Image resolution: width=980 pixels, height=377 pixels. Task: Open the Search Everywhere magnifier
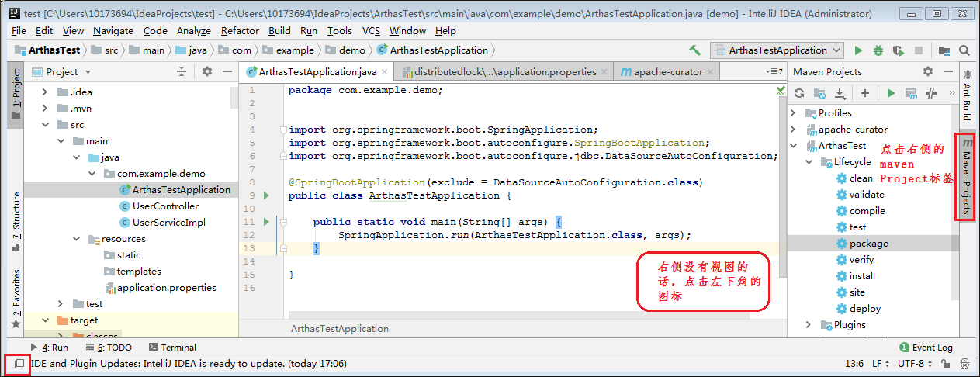coord(963,50)
